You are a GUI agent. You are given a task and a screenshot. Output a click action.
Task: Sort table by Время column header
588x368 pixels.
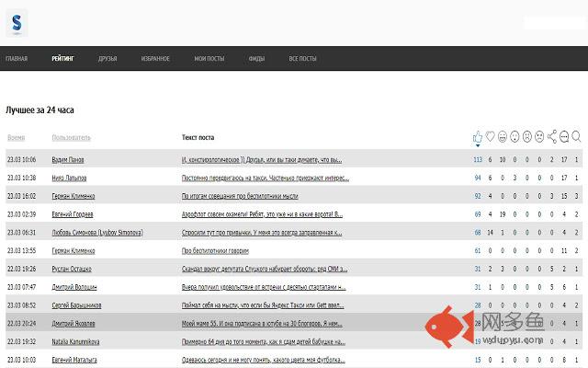coord(17,137)
